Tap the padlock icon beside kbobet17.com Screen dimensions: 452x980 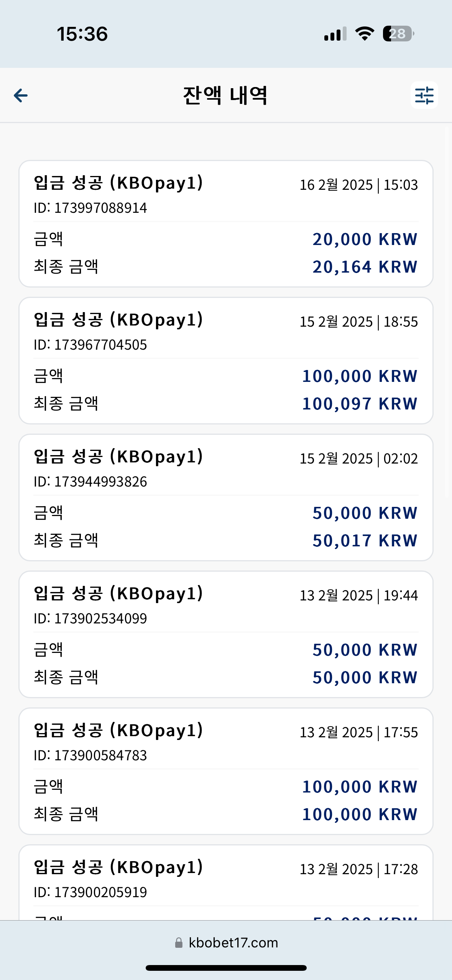coord(179,943)
